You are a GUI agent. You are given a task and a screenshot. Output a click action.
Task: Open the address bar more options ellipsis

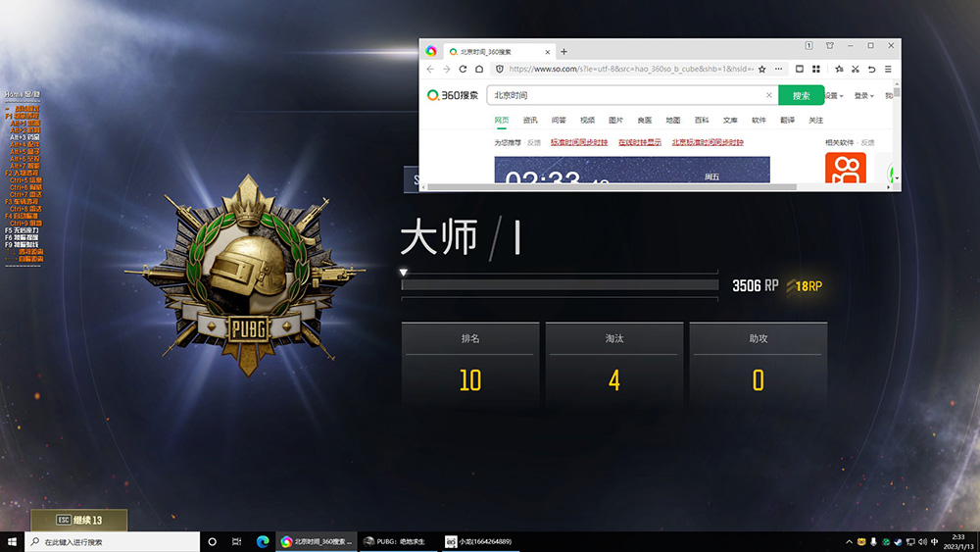click(x=778, y=70)
